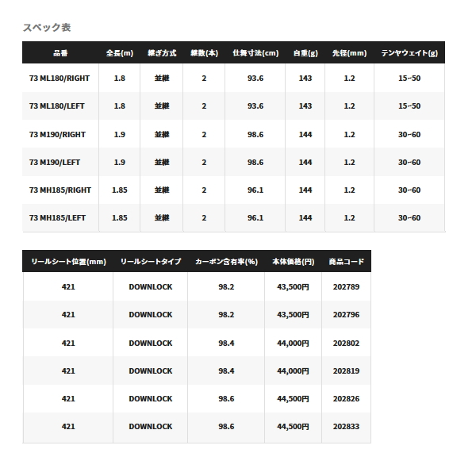Select carbon content 98.4 in the 202802 row
The image size is (476, 476).
(226, 344)
